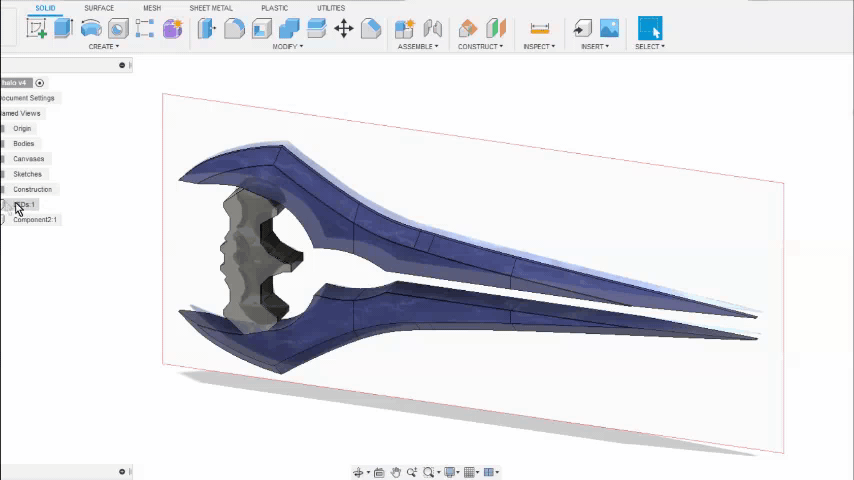Activate the halo v4 root component radio
This screenshot has height=480, width=854.
(x=40, y=83)
